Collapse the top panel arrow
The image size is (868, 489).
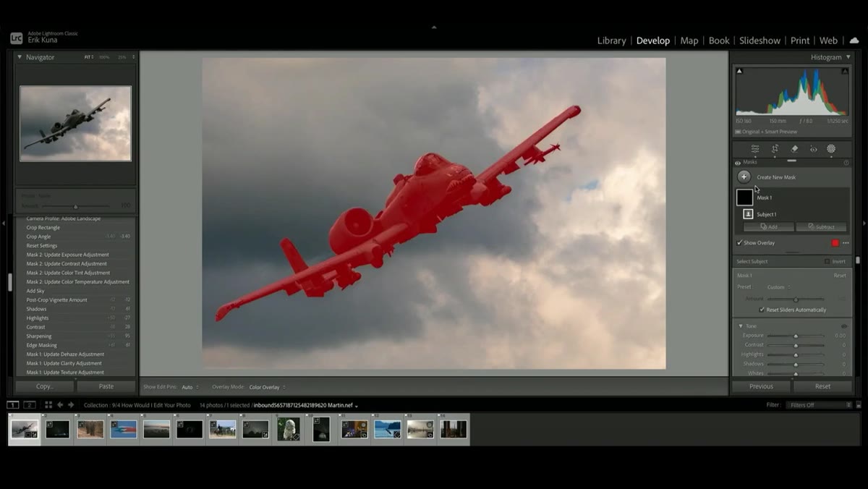(434, 27)
